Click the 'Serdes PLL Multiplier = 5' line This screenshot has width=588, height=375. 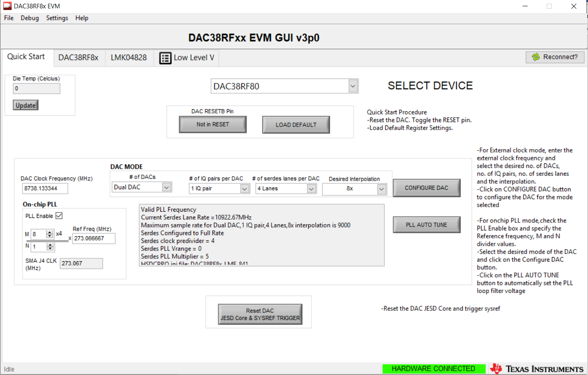coord(175,257)
